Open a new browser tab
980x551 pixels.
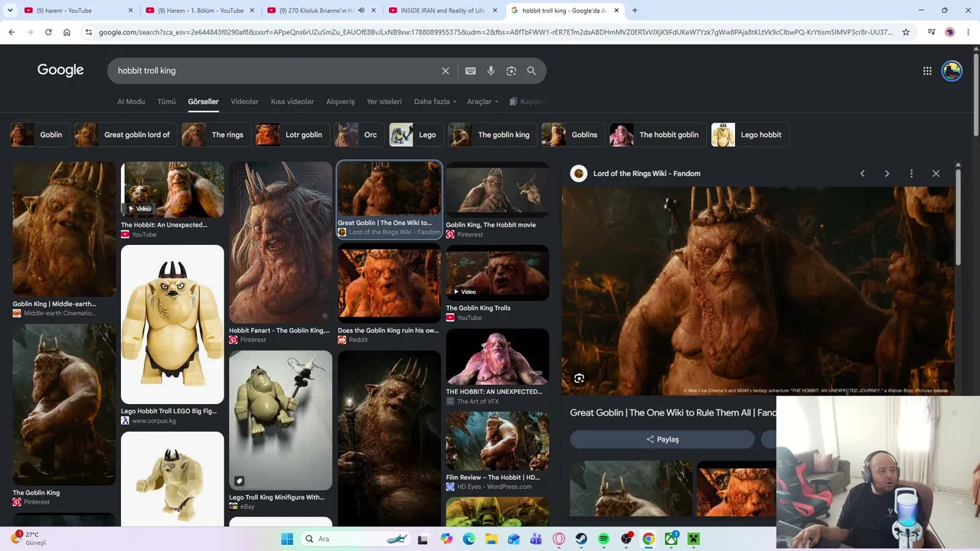coord(635,11)
